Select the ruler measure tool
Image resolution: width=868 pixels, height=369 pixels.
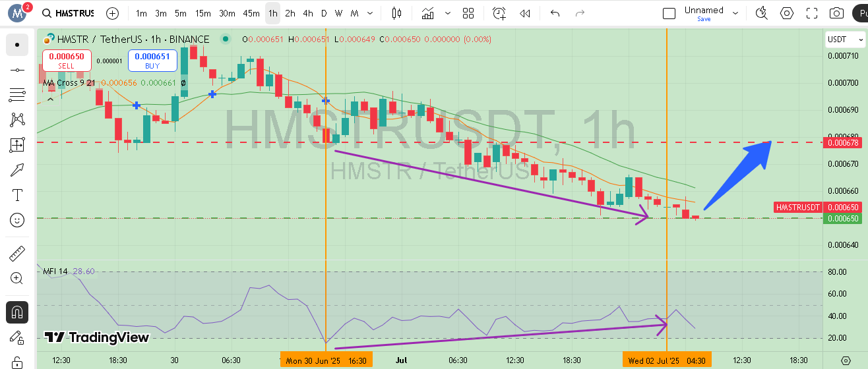point(17,253)
